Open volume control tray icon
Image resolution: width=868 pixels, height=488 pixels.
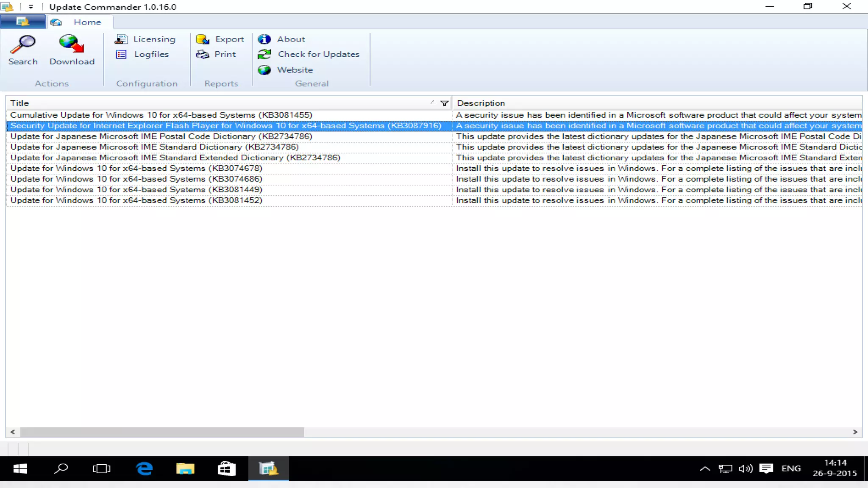[746, 469]
